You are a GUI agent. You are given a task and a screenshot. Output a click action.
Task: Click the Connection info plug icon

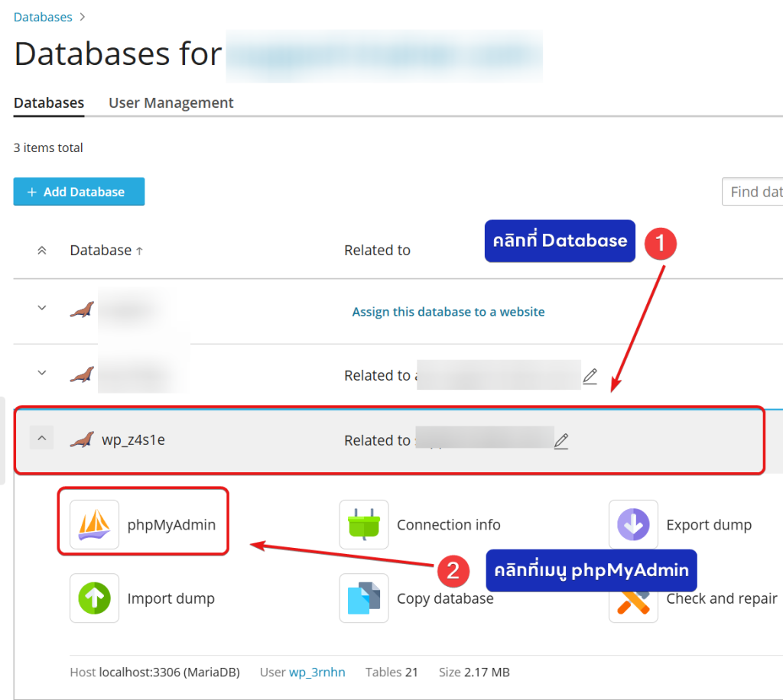pos(364,524)
